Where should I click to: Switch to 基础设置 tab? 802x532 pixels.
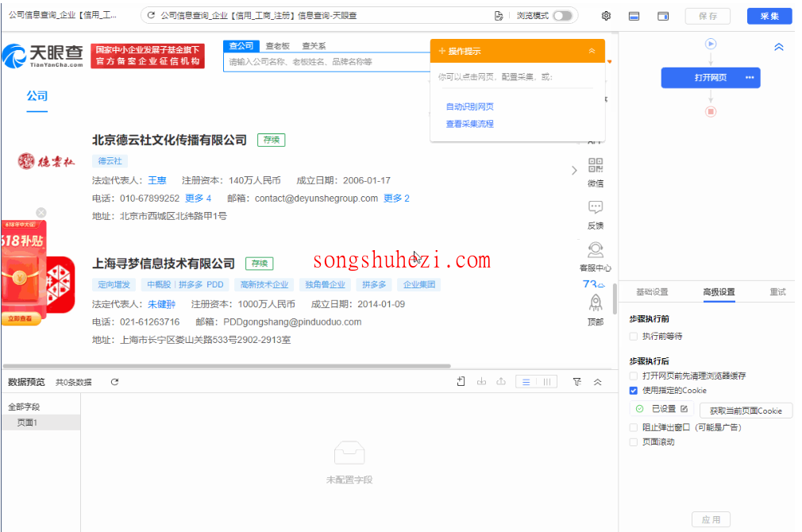click(x=652, y=292)
